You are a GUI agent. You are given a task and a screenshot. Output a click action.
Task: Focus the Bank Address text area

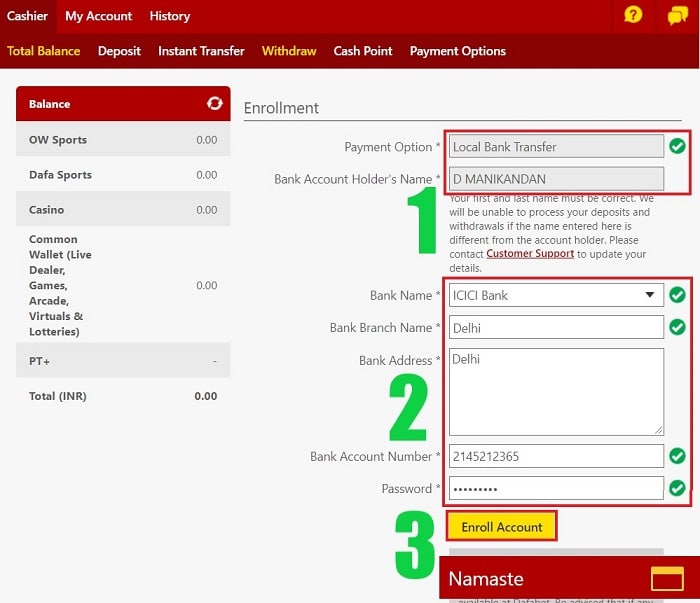click(556, 392)
